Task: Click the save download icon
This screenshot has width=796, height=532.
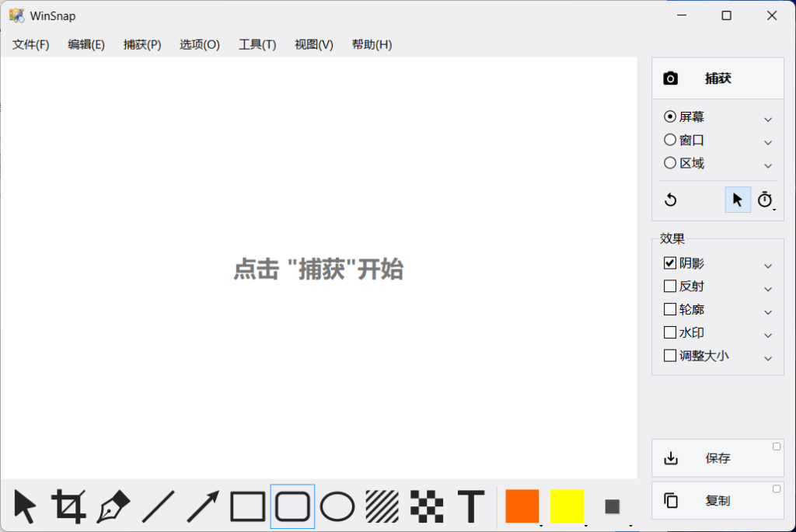Action: click(x=671, y=458)
